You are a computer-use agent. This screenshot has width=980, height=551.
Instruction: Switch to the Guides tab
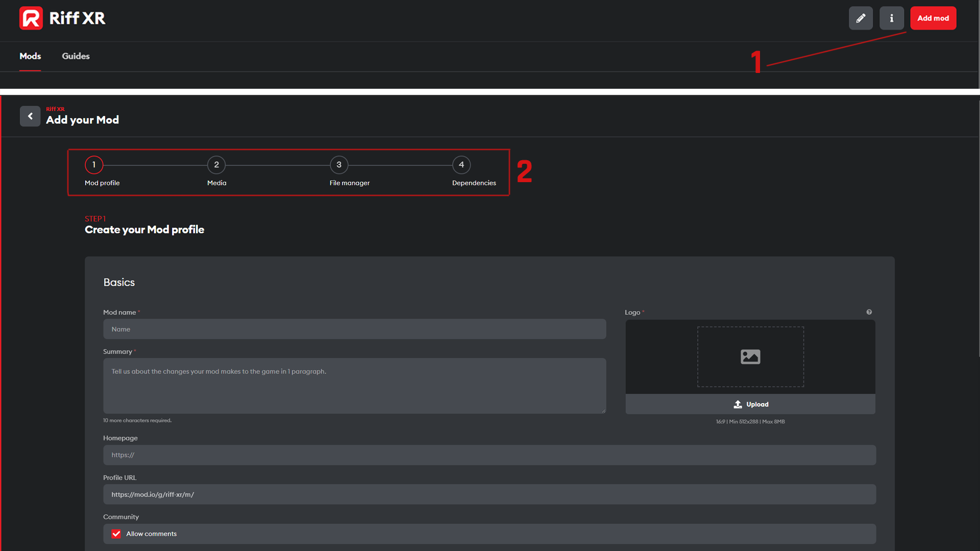(x=76, y=56)
